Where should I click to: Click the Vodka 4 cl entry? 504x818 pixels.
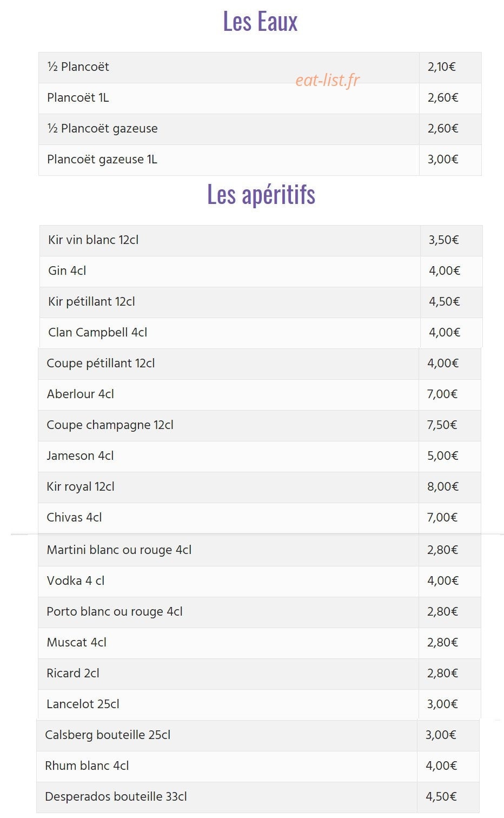coord(76,581)
